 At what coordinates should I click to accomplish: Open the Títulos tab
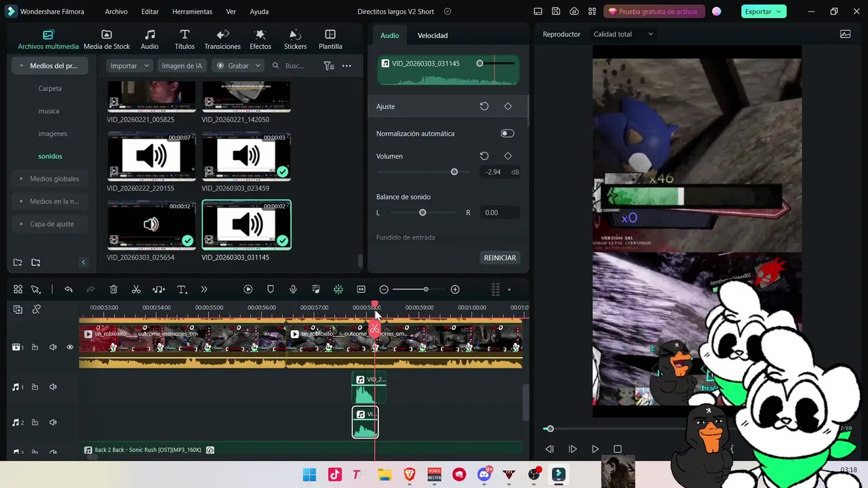coord(184,40)
